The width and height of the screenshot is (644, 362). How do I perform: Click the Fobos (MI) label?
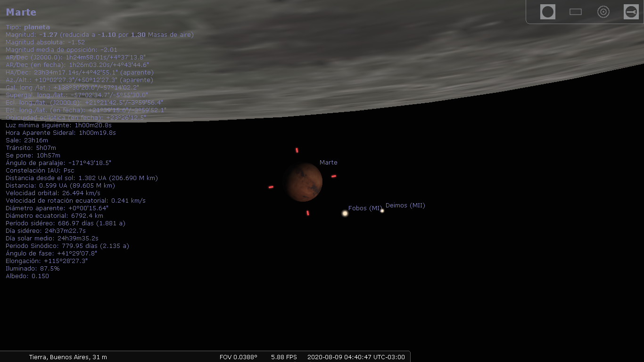[364, 208]
